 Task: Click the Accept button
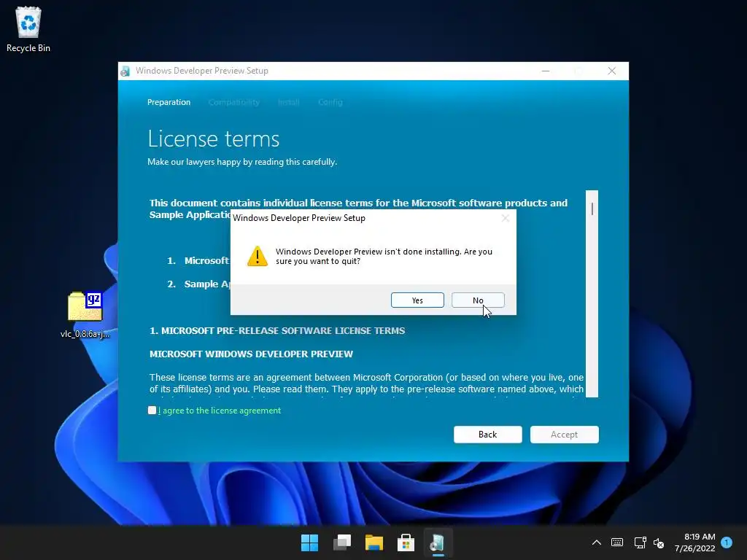click(x=564, y=435)
